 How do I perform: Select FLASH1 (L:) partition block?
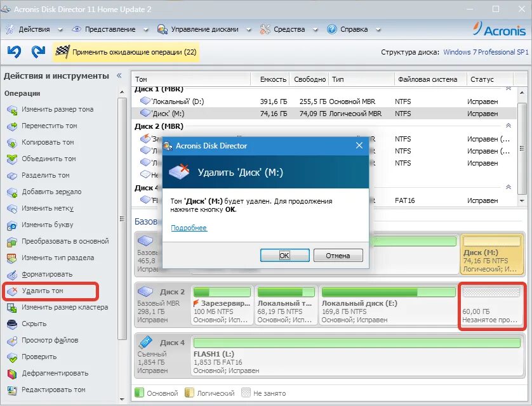pyautogui.click(x=357, y=356)
